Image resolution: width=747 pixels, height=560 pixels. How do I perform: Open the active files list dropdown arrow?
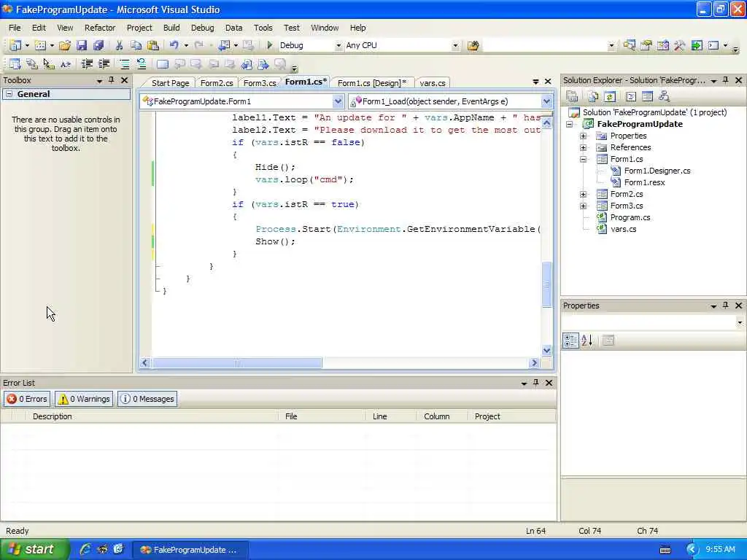(x=535, y=82)
